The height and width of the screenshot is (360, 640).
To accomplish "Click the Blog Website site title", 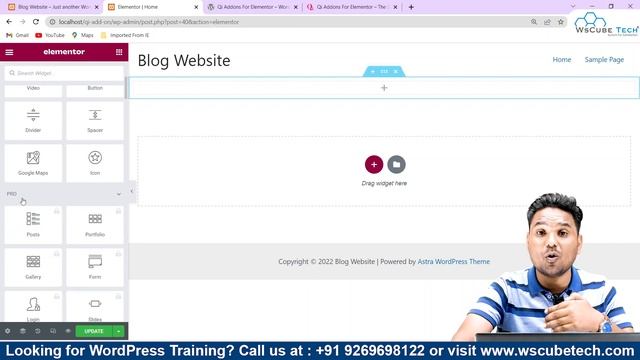I will (x=184, y=60).
